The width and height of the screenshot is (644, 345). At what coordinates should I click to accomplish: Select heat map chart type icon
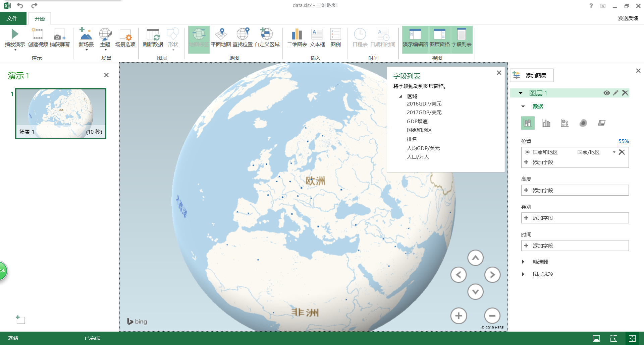pyautogui.click(x=583, y=123)
